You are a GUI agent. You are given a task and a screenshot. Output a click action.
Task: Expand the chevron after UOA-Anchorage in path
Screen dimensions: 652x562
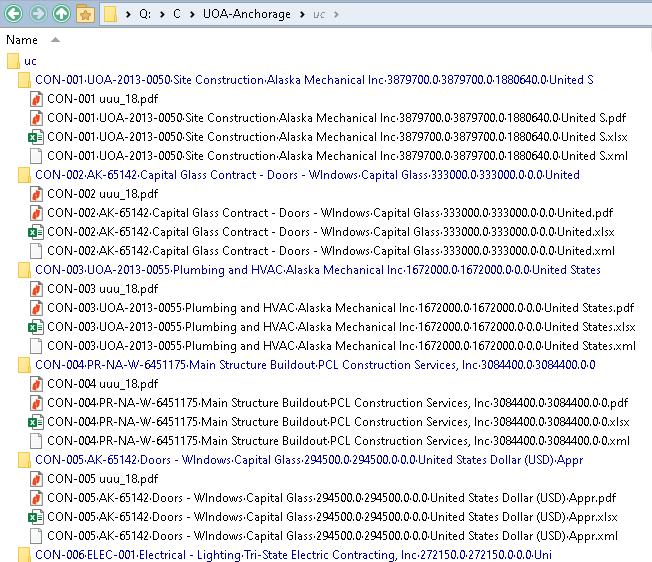coord(302,15)
